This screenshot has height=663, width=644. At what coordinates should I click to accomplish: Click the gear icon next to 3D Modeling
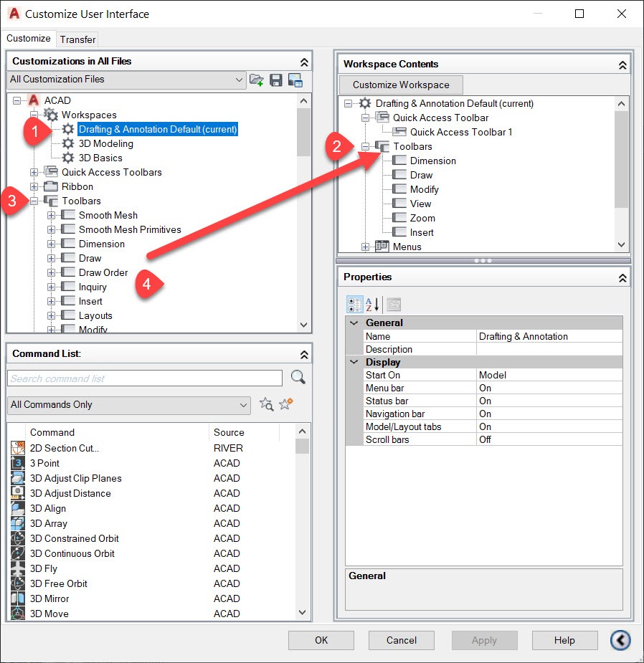pos(68,143)
